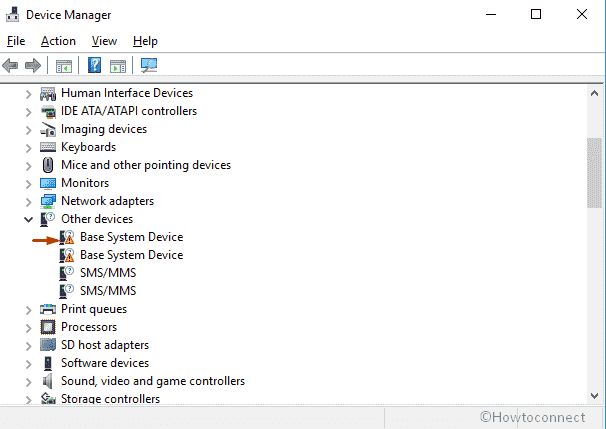606x429 pixels.
Task: Expand Sound, video and game controllers
Action: click(x=28, y=382)
